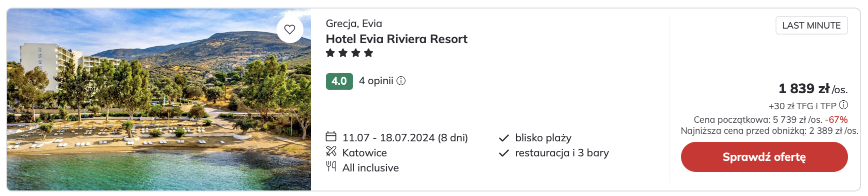Image resolution: width=868 pixels, height=196 pixels.
Task: Click the Sprawdź ofertę button
Action: [x=764, y=157]
